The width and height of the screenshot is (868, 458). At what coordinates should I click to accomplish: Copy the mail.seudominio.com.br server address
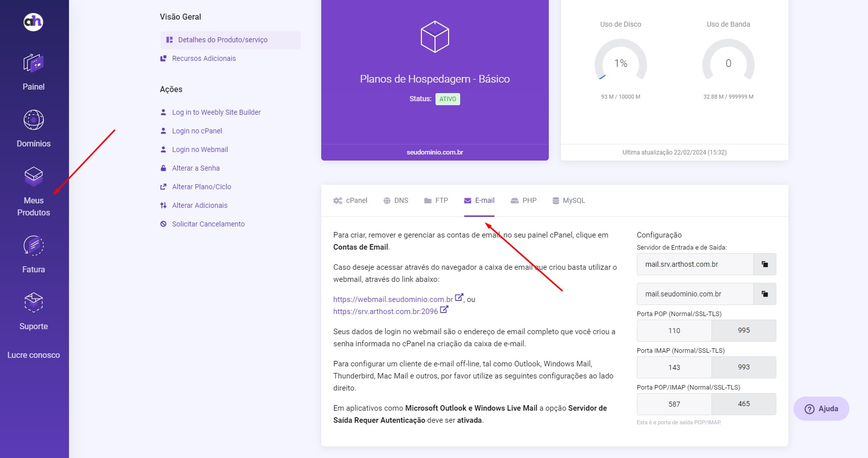point(764,294)
